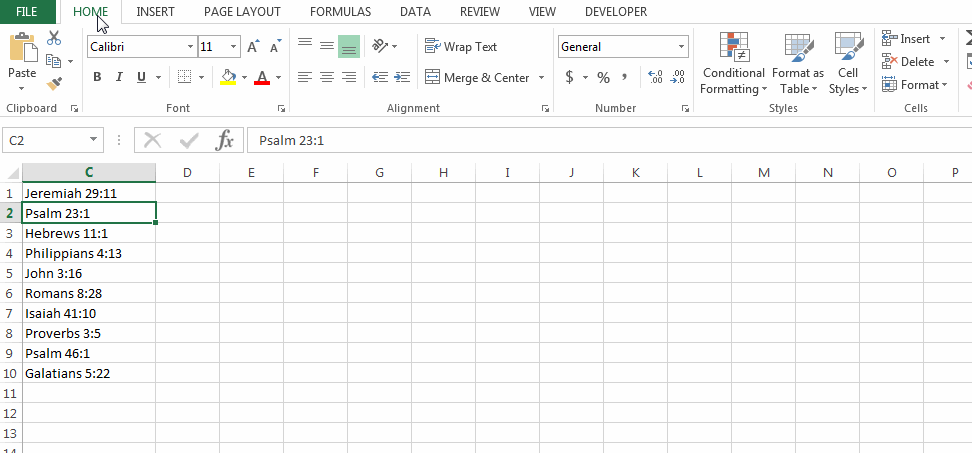The image size is (972, 453).
Task: Click the Cut scissors icon
Action: (54, 38)
